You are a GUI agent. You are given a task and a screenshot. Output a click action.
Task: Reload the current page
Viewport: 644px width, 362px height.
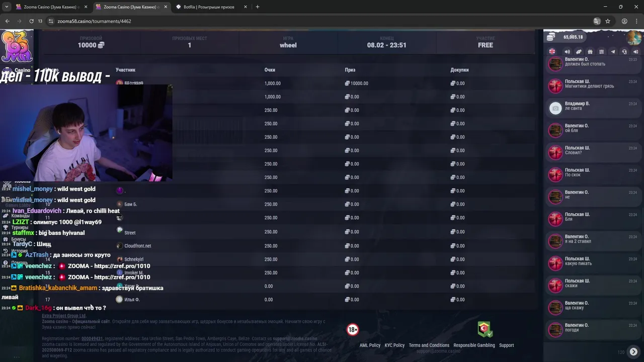tap(31, 21)
